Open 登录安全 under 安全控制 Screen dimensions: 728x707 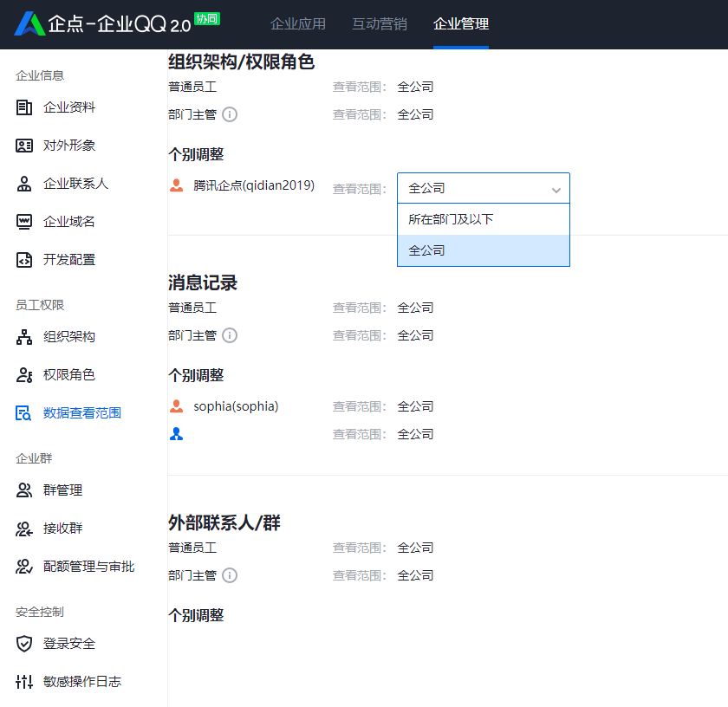(64, 644)
